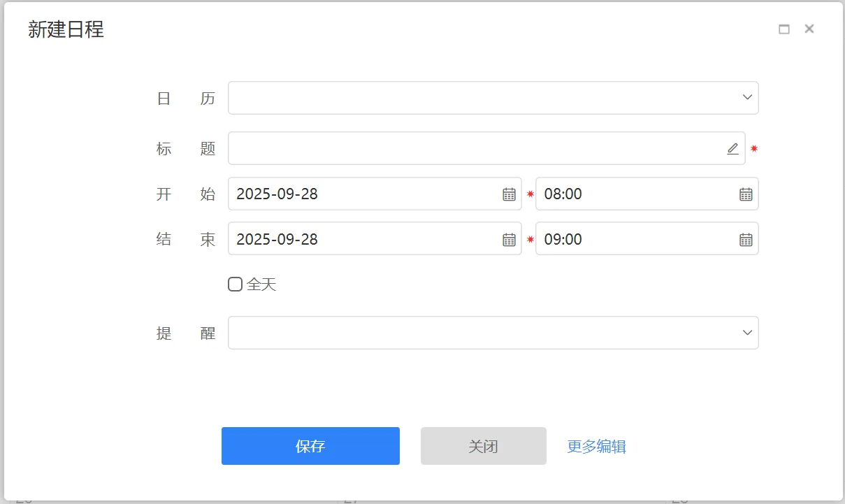The image size is (845, 504).
Task: Open the calendar picker for 结束 date
Action: (x=509, y=240)
